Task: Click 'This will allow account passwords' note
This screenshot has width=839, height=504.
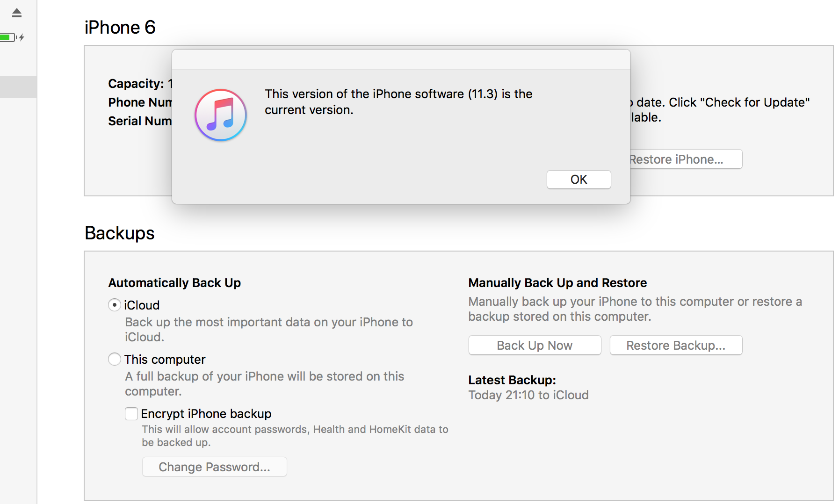Action: [x=295, y=436]
